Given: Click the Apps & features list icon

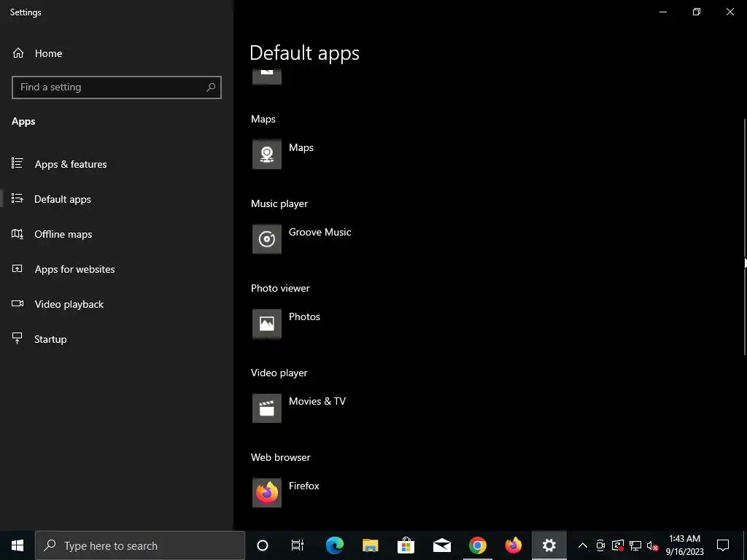Looking at the screenshot, I should (18, 163).
